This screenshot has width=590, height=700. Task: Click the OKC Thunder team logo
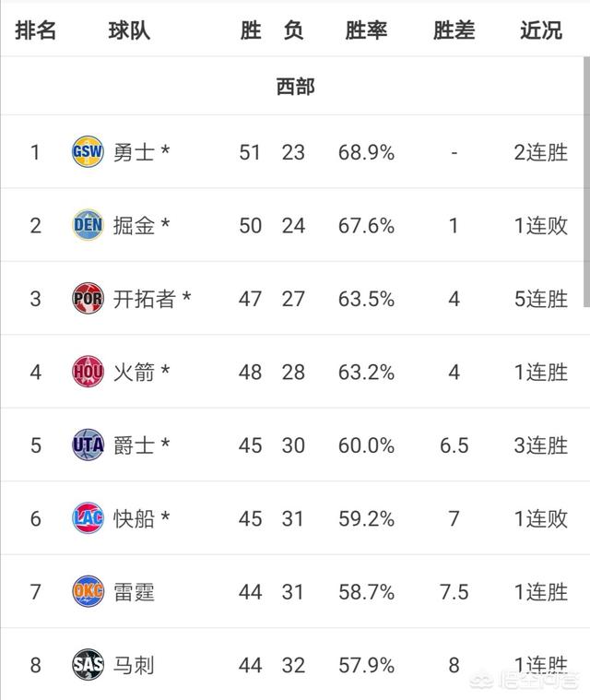pos(88,591)
